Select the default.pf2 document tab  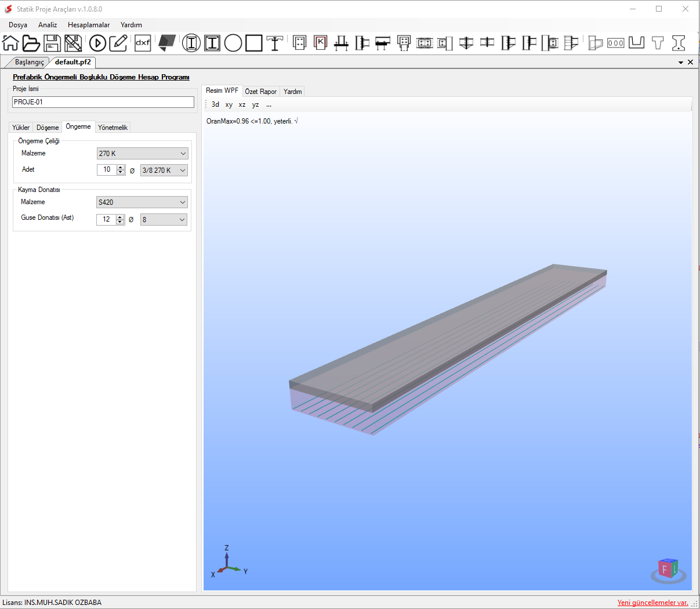point(72,62)
